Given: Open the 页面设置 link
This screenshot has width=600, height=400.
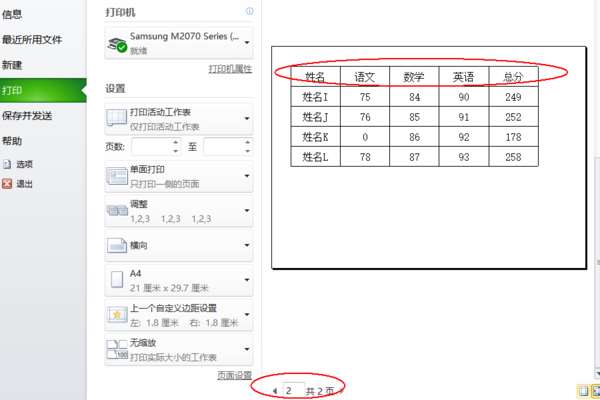Looking at the screenshot, I should tap(235, 375).
